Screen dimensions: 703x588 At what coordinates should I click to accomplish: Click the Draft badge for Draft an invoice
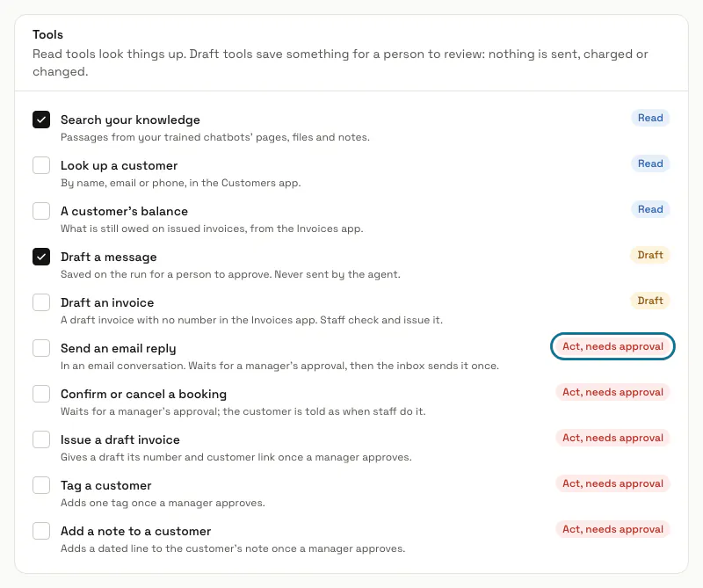[x=650, y=301]
